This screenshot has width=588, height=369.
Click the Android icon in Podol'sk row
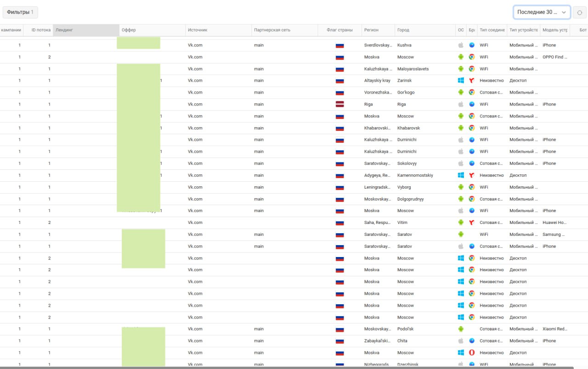click(461, 329)
